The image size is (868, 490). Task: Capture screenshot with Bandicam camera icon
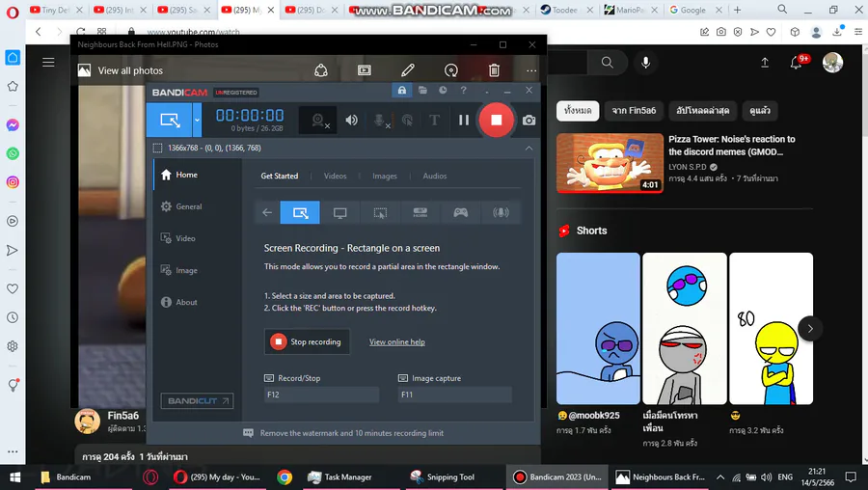[529, 121]
